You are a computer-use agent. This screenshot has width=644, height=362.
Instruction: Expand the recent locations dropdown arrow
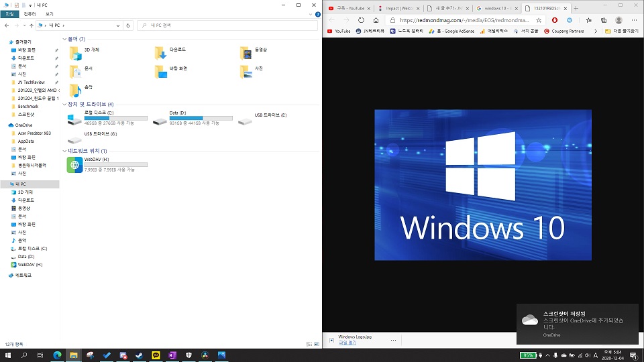[24, 25]
